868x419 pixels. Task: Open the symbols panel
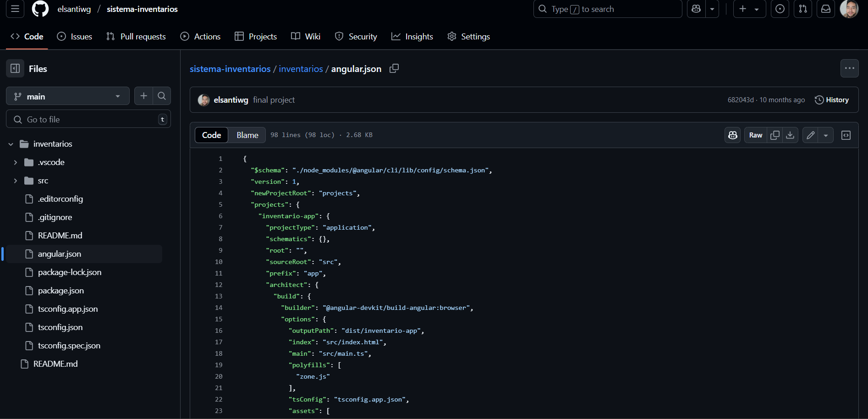coord(846,135)
